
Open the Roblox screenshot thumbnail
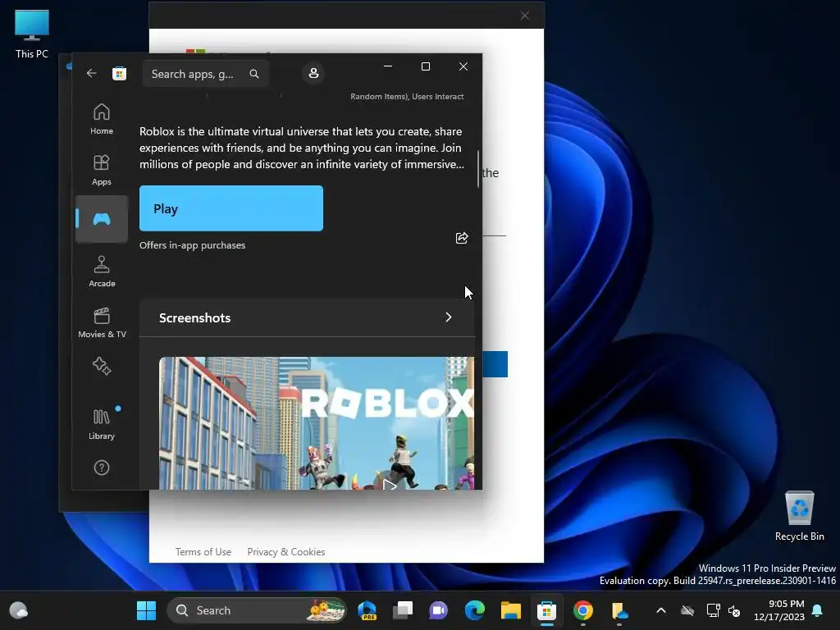pyautogui.click(x=317, y=423)
